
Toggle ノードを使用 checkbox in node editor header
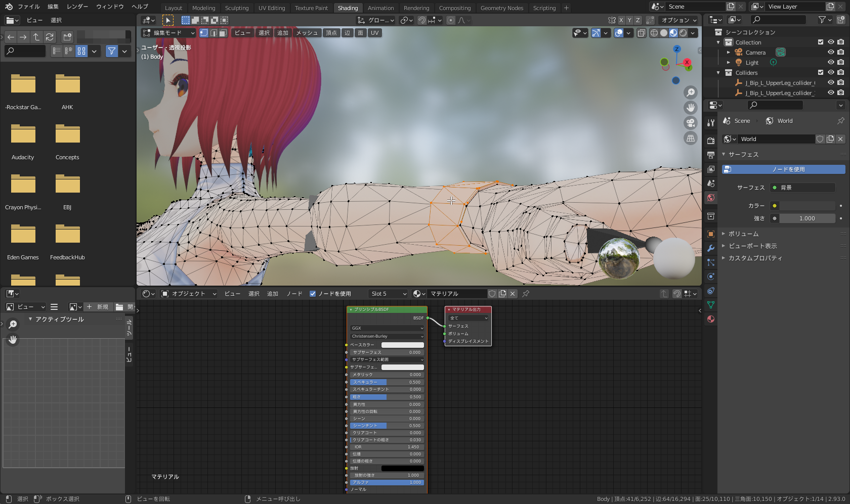click(x=313, y=294)
